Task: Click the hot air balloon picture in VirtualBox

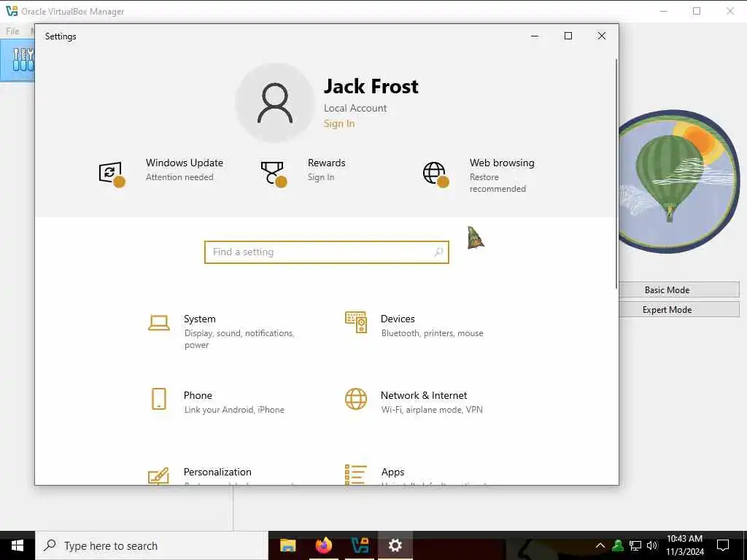Action: coord(680,182)
